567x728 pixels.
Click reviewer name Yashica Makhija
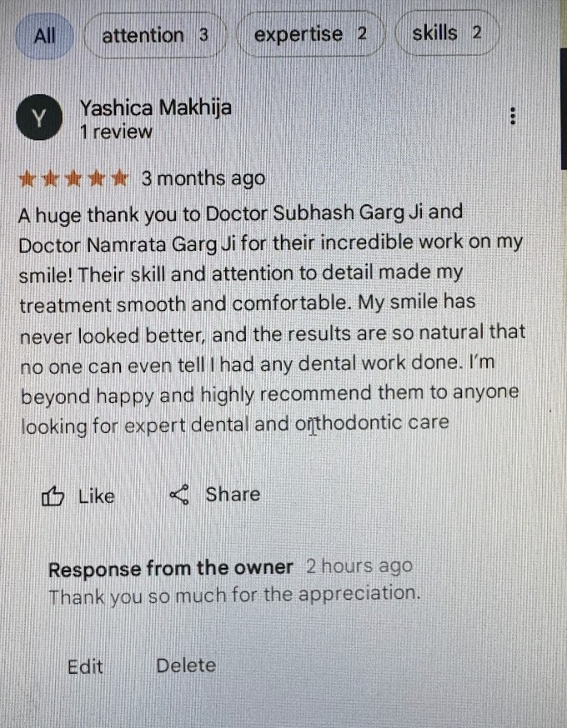tap(156, 108)
